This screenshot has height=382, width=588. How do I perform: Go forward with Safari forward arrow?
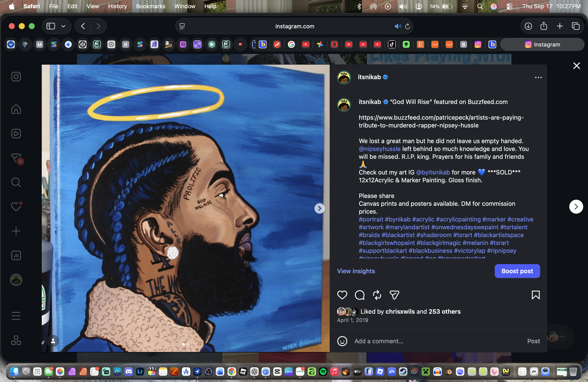pos(98,26)
